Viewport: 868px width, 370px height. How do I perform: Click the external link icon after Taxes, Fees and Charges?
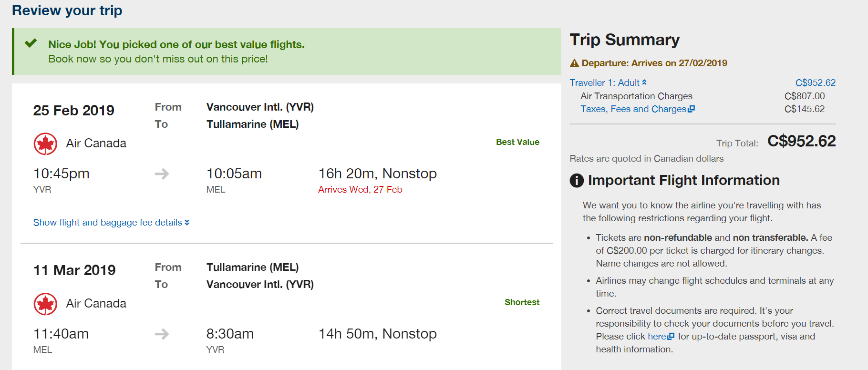point(692,109)
